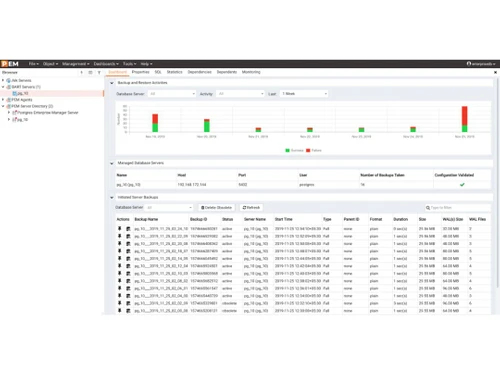Click the Refresh button
Screen dimensions: 500x375
251,207
